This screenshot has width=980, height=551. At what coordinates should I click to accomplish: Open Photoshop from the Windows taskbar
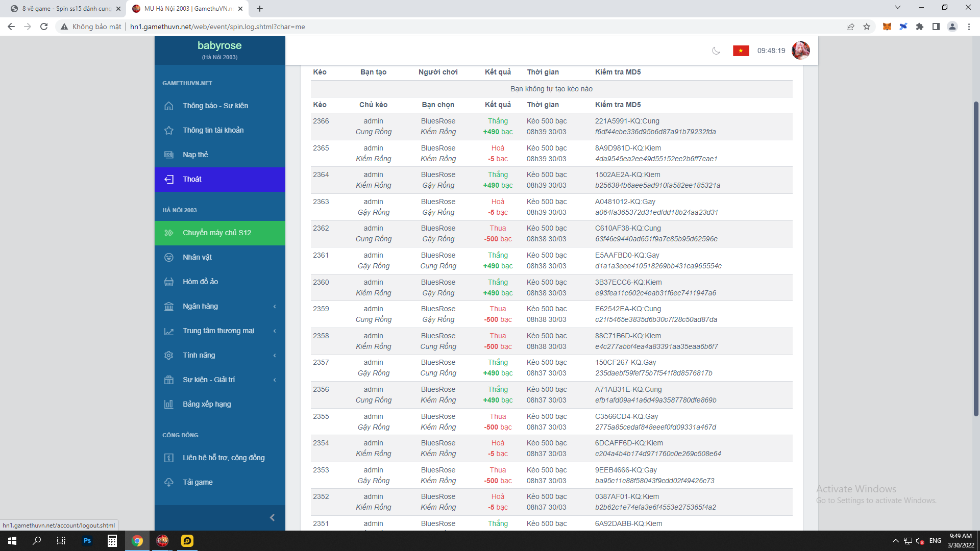coord(87,541)
